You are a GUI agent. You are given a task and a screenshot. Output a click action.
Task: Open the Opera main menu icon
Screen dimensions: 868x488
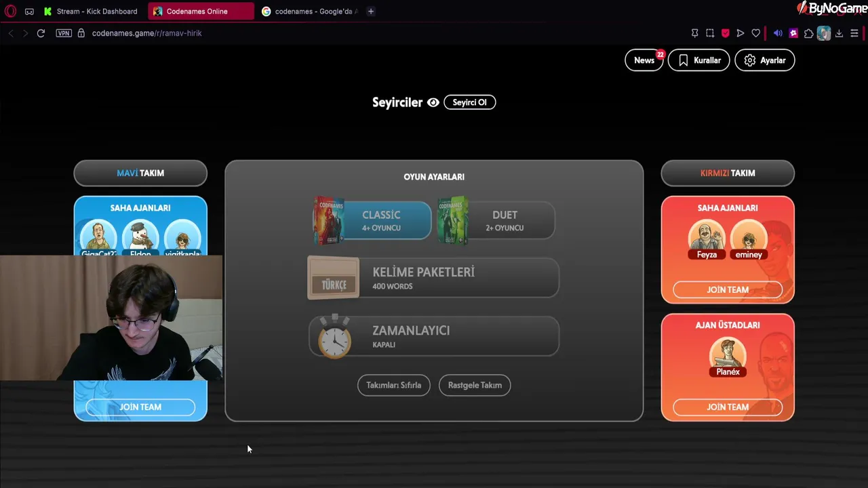10,12
